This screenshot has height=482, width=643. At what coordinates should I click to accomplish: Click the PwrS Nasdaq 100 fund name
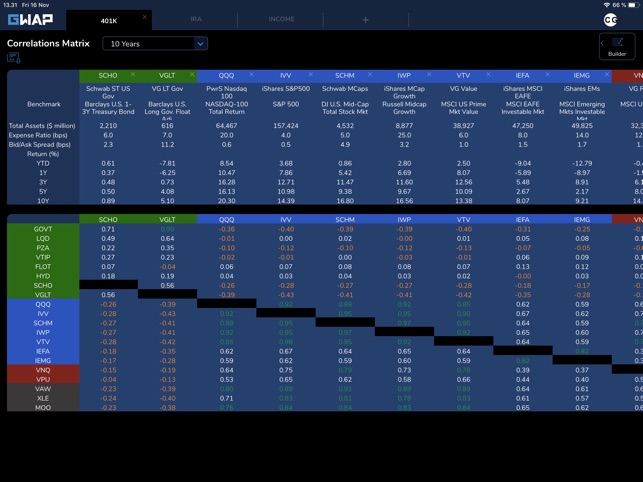click(226, 92)
